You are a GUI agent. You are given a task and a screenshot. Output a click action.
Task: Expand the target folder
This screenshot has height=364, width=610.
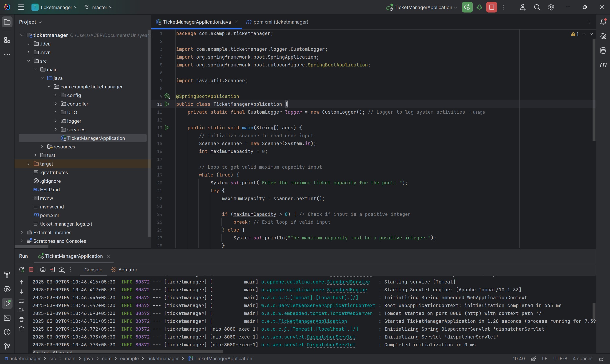pyautogui.click(x=28, y=164)
